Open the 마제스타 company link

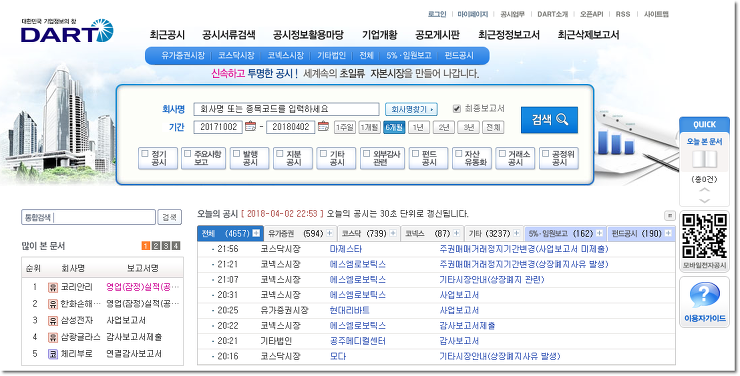[345, 249]
